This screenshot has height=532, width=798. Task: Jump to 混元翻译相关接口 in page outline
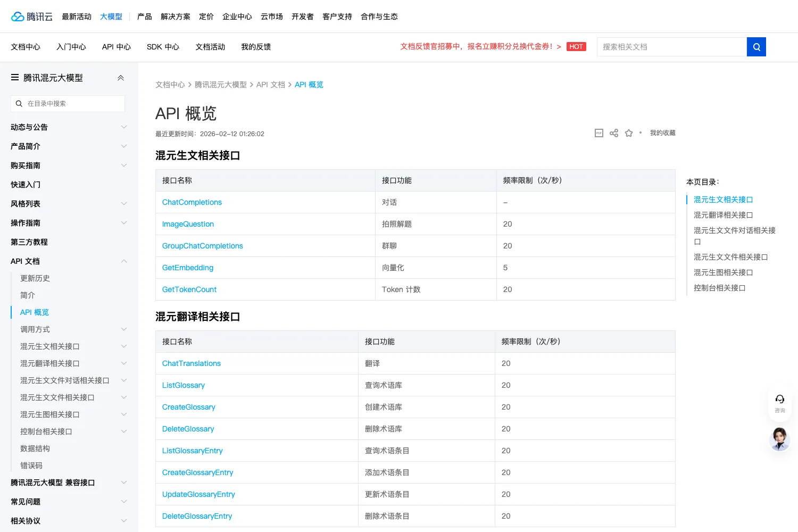[x=724, y=215]
